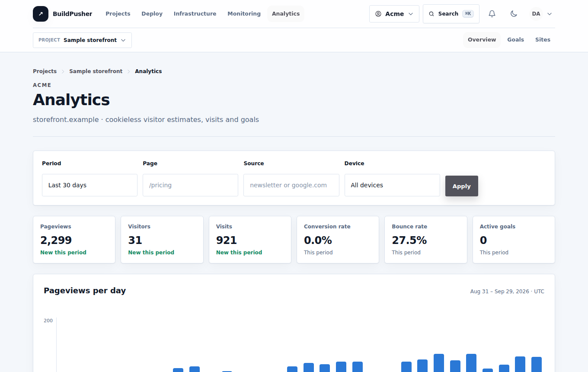Toggle dark mode moon icon
The height and width of the screenshot is (372, 588).
click(x=514, y=14)
